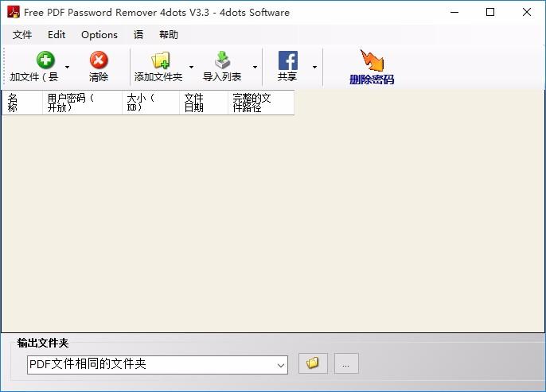The image size is (546, 392).
Task: Open the 帮助 help menu
Action: [169, 35]
